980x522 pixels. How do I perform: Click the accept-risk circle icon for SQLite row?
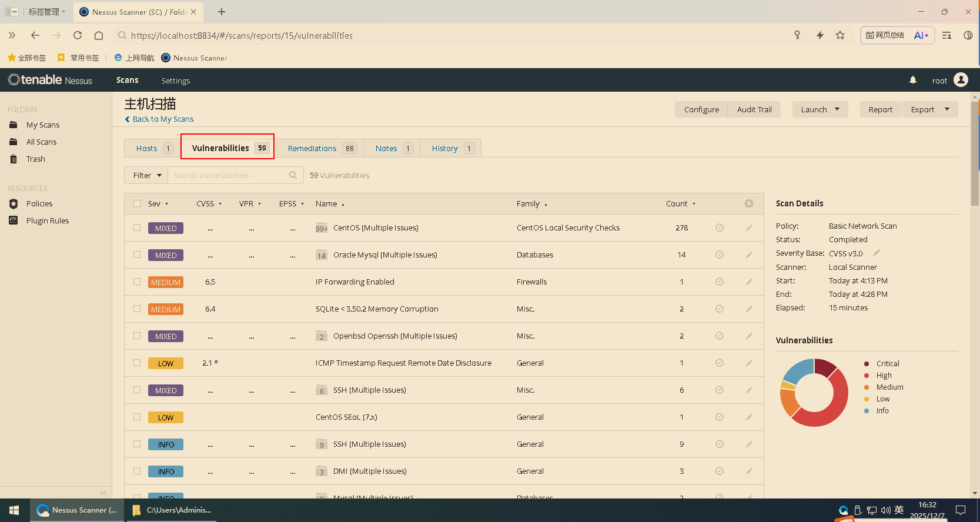click(719, 309)
